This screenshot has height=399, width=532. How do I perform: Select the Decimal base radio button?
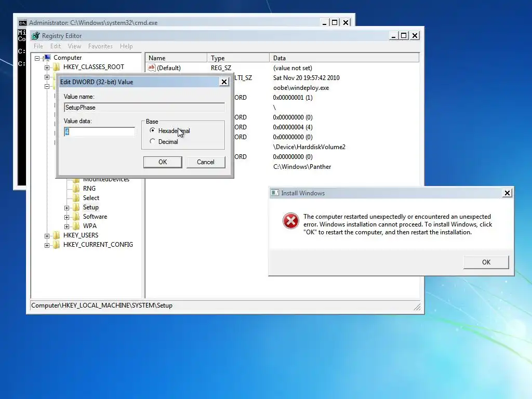pos(152,141)
